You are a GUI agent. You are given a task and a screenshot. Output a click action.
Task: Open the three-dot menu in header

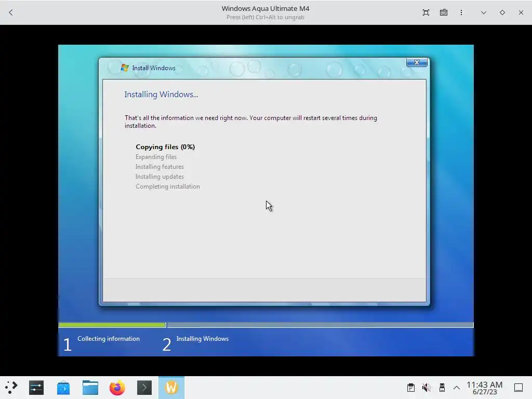tap(461, 12)
